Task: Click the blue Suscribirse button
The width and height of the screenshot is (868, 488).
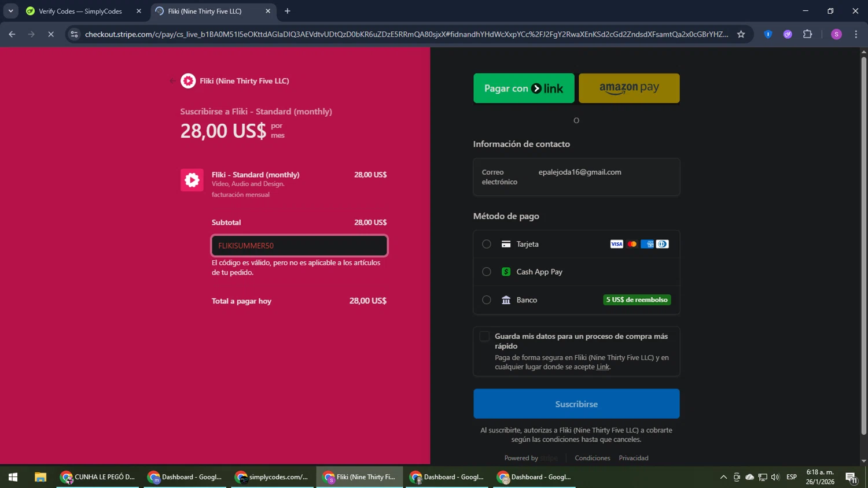Action: pyautogui.click(x=576, y=404)
